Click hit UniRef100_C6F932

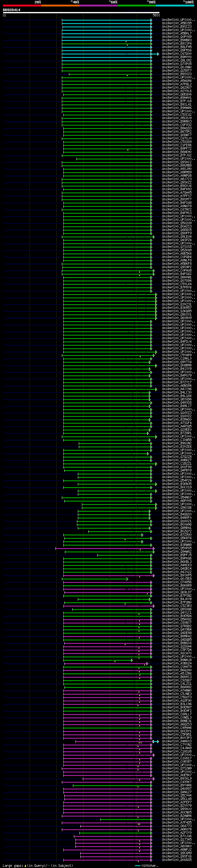(x=177, y=125)
